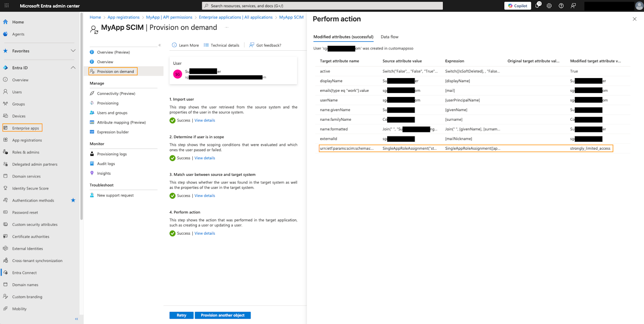Screen dimensions: 644x324
Task: Open Insights menu item
Action: 103,173
